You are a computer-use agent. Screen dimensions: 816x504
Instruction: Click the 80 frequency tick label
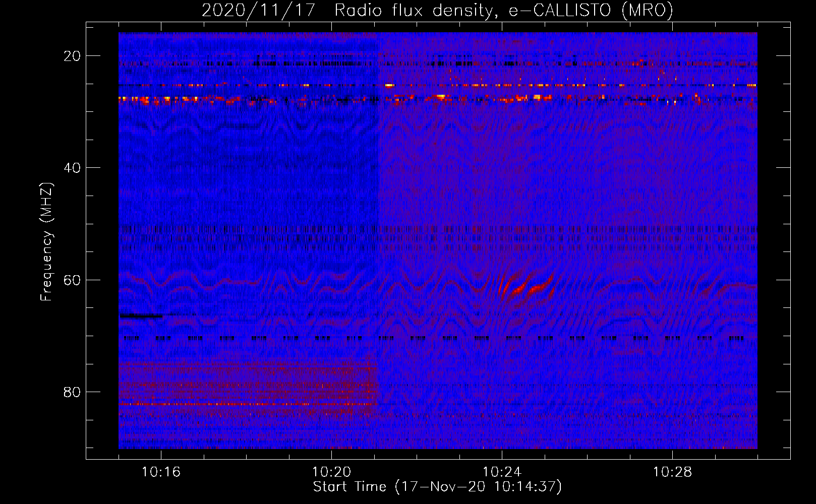(73, 392)
